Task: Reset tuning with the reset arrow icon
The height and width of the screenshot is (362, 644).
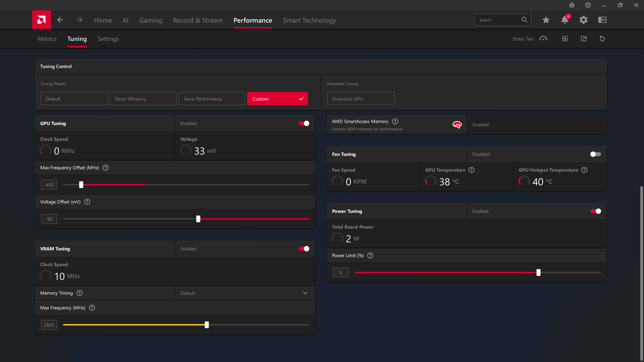Action: (x=602, y=39)
